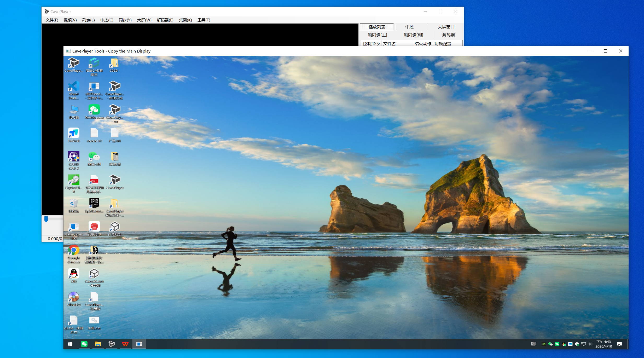Click the QQ penguin desktop icon
The width and height of the screenshot is (644, 358).
pos(74,274)
